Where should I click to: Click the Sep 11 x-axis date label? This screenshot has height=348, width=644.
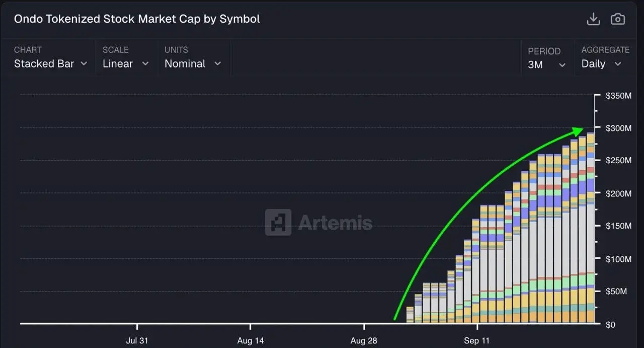tap(477, 340)
